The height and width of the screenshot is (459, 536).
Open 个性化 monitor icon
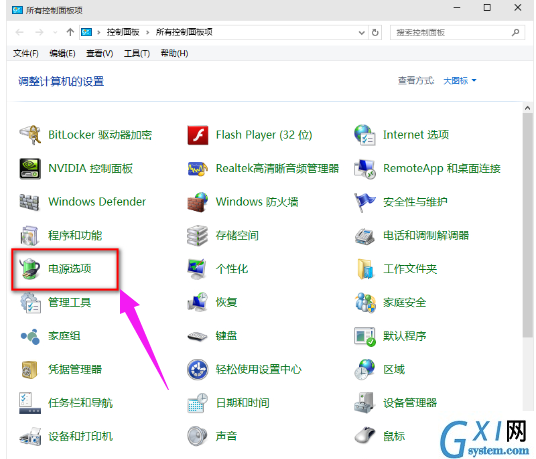197,269
